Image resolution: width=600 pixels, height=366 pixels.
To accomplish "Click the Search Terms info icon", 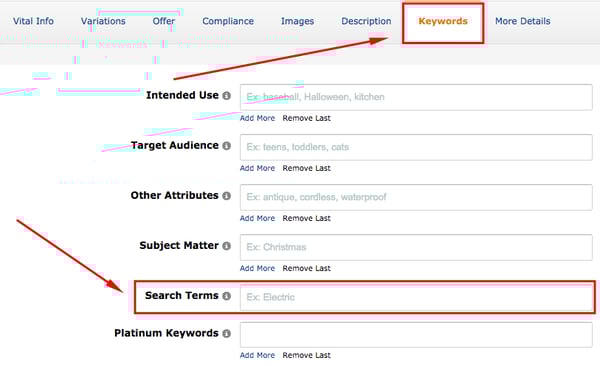I will (x=227, y=296).
